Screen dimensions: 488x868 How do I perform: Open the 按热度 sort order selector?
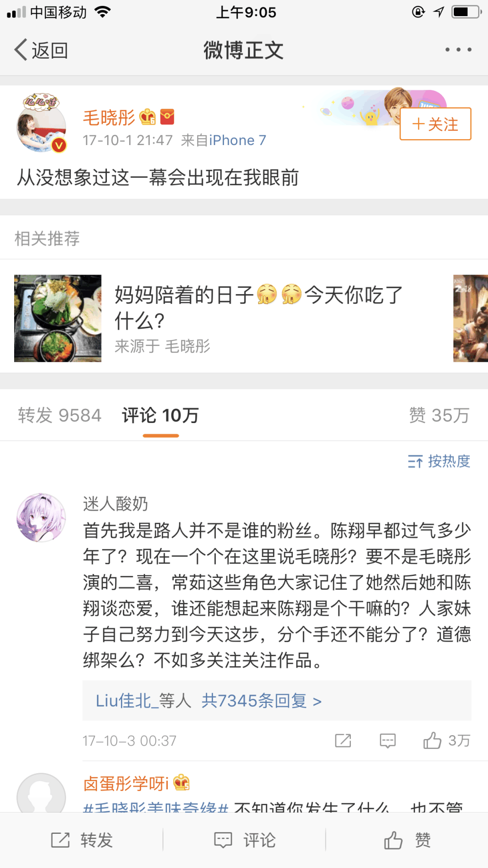(x=439, y=461)
